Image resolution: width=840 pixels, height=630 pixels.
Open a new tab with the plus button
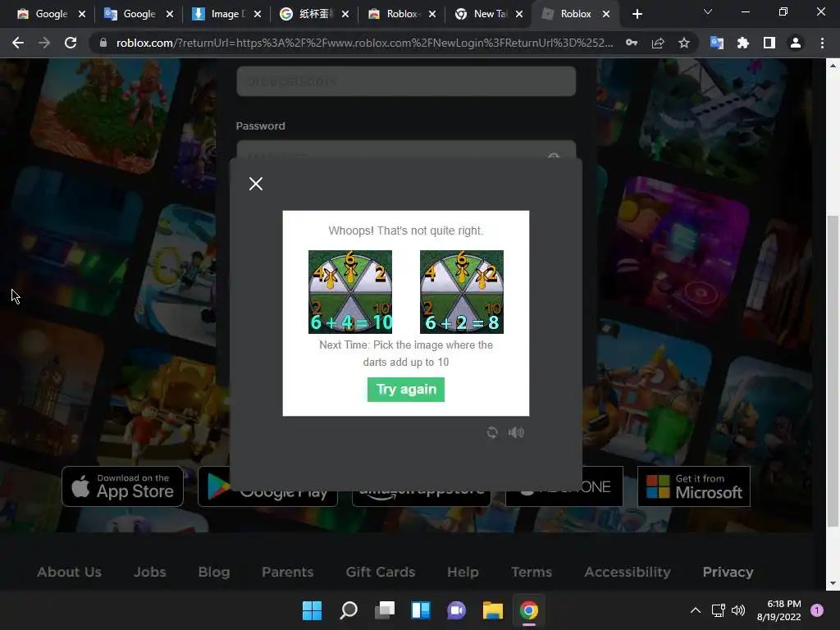(x=637, y=14)
